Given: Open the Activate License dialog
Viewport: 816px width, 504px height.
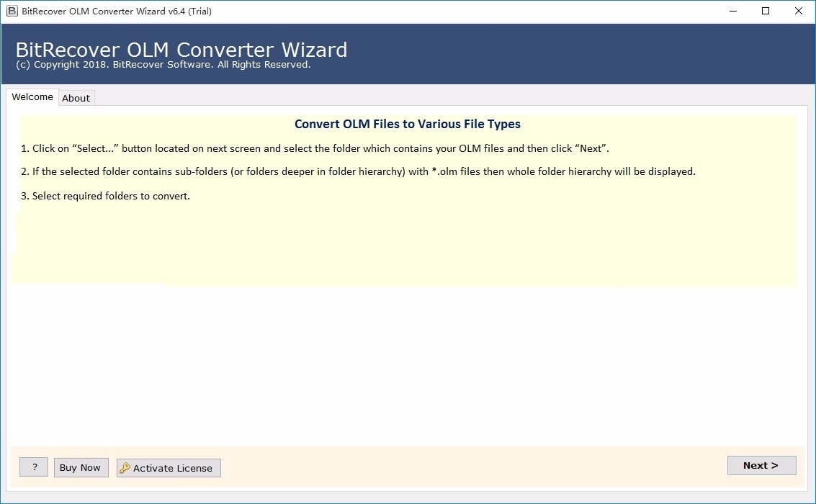Looking at the screenshot, I should [x=169, y=468].
